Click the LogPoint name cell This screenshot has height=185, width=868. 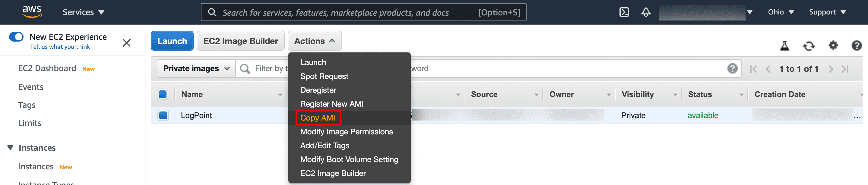pos(196,115)
